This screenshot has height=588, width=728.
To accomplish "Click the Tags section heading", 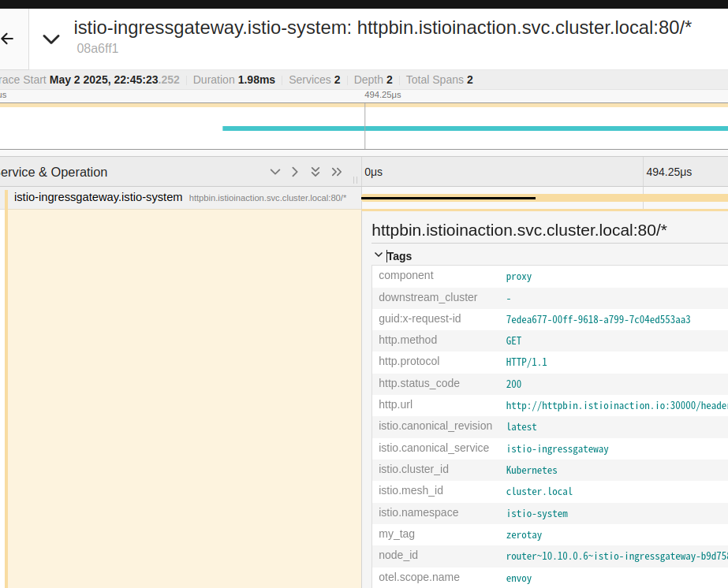I will coord(399,256).
